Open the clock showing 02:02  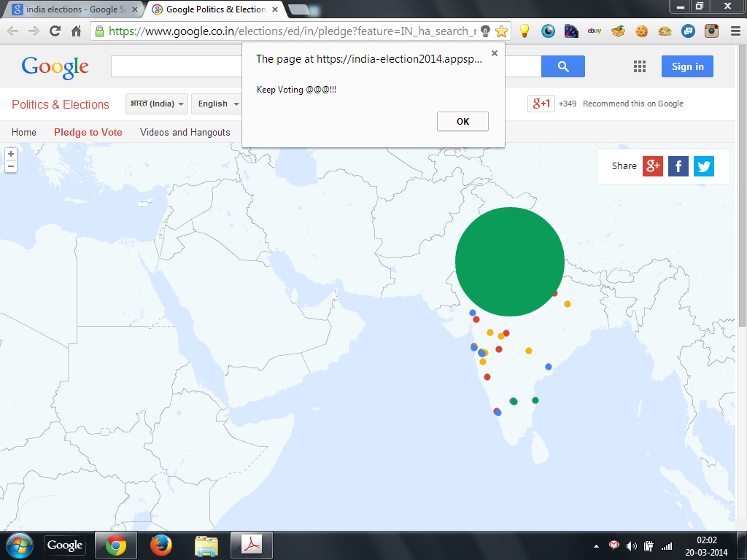pyautogui.click(x=706, y=546)
